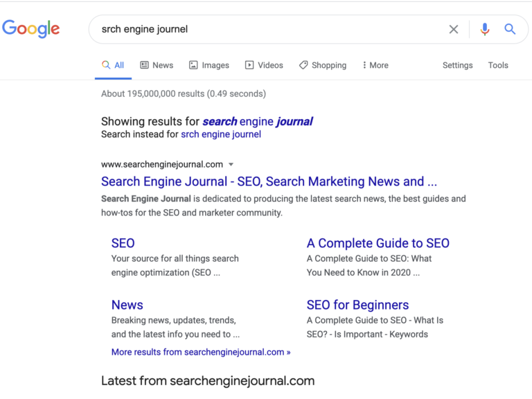Screen dimensions: 532x399
Task: Click the corrected 'search engine journal' link
Action: [x=258, y=121]
